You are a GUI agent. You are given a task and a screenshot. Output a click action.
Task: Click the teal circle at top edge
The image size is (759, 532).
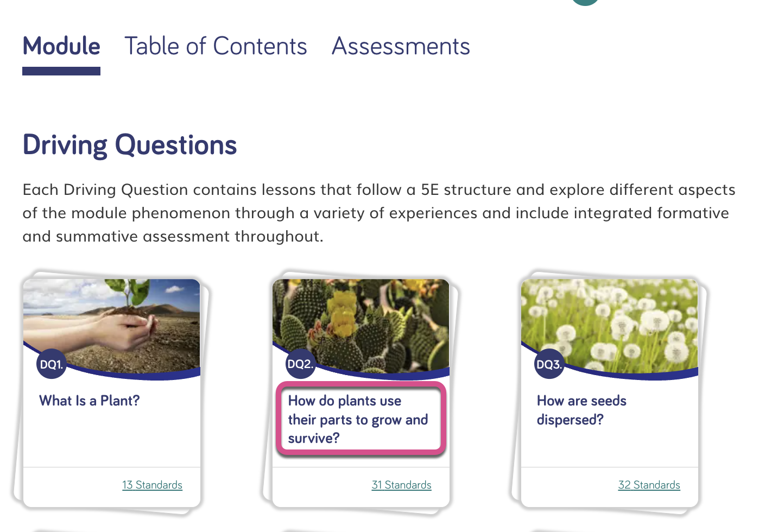(585, 2)
